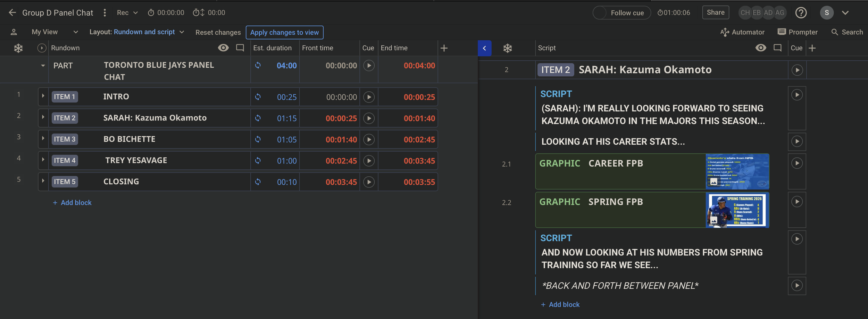Cue the first SCRIPT block about Kazuma Okamoto
Viewport: 868px width, 319px height.
coord(797,95)
